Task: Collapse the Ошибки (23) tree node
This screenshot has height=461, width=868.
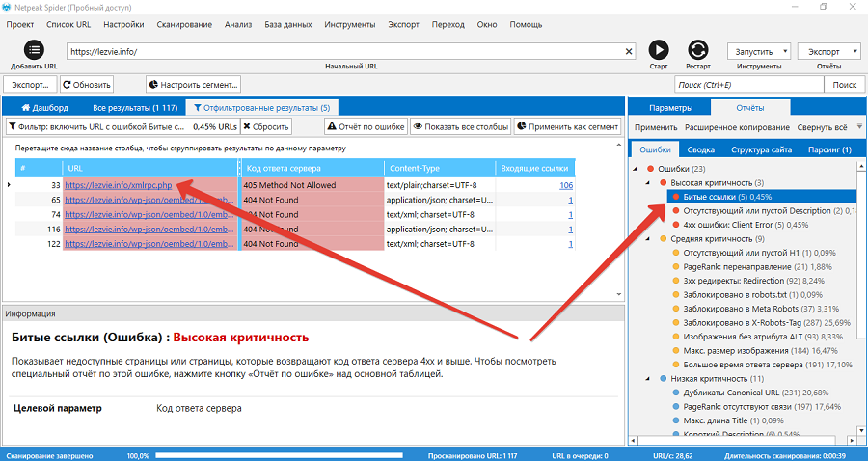Action: coord(635,169)
